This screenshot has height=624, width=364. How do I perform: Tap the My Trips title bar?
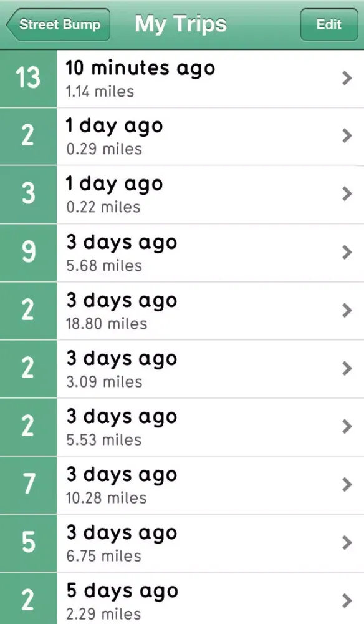(181, 24)
